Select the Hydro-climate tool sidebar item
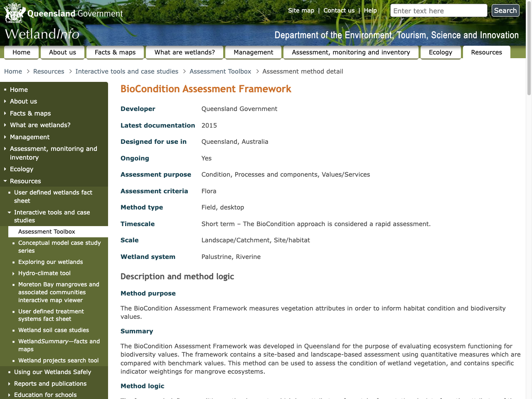 point(44,273)
